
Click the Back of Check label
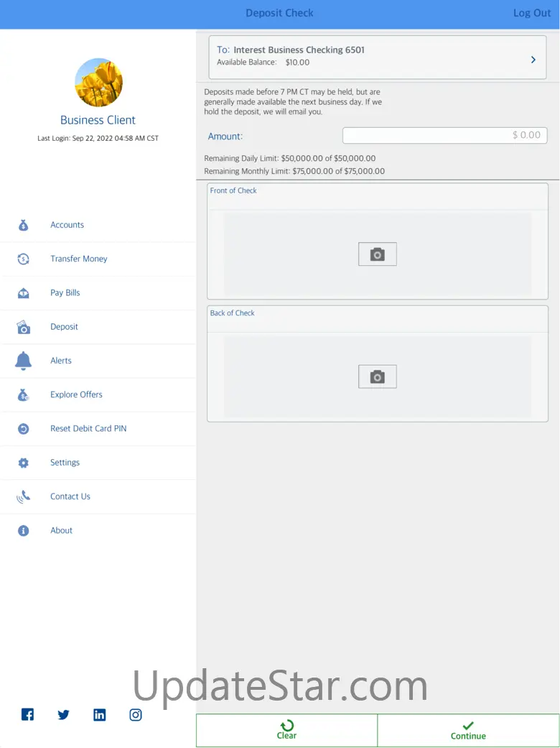[232, 313]
